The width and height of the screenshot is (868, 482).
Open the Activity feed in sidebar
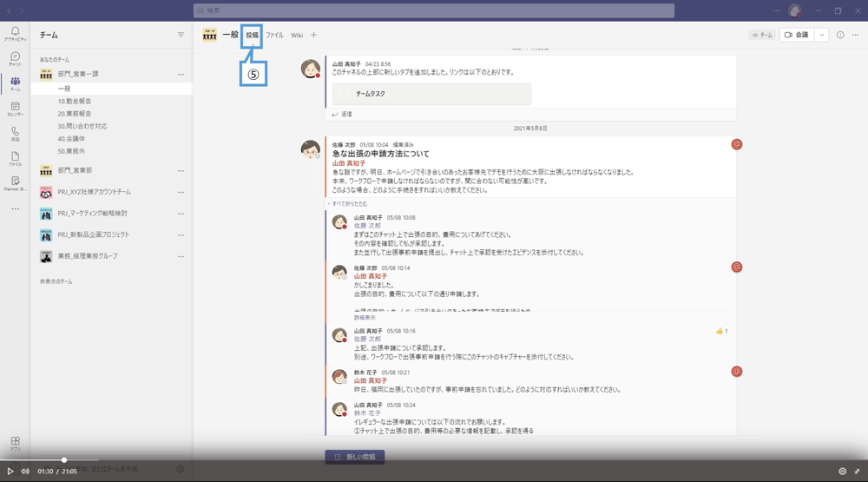coord(15,34)
